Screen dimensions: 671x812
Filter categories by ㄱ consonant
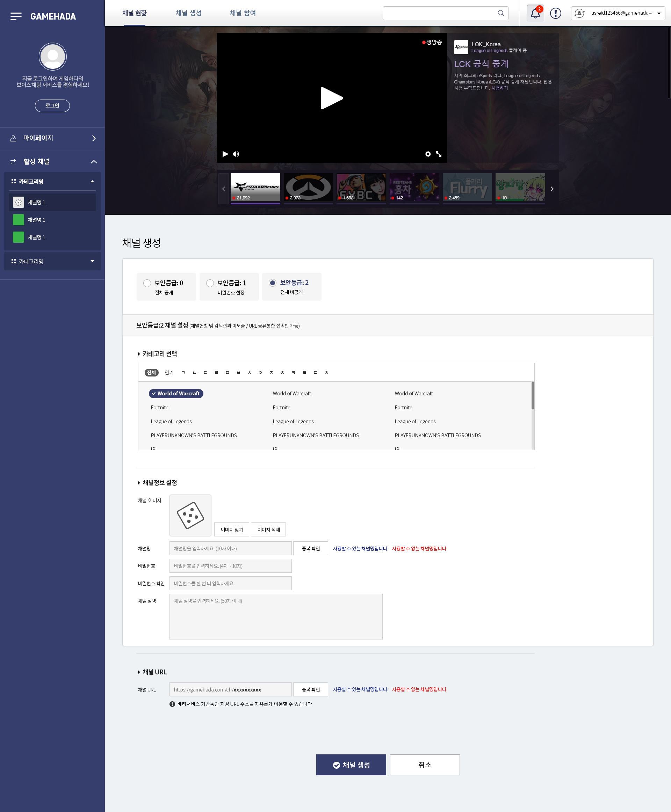(x=183, y=372)
